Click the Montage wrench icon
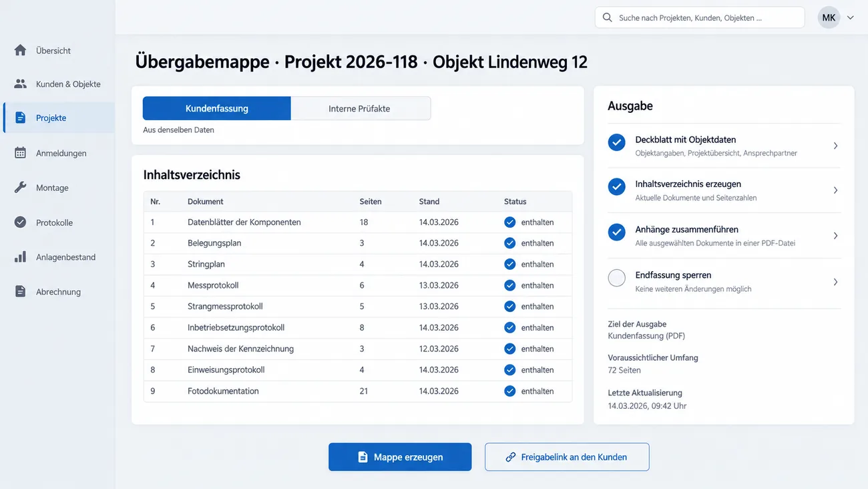Image resolution: width=868 pixels, height=489 pixels. pyautogui.click(x=21, y=188)
